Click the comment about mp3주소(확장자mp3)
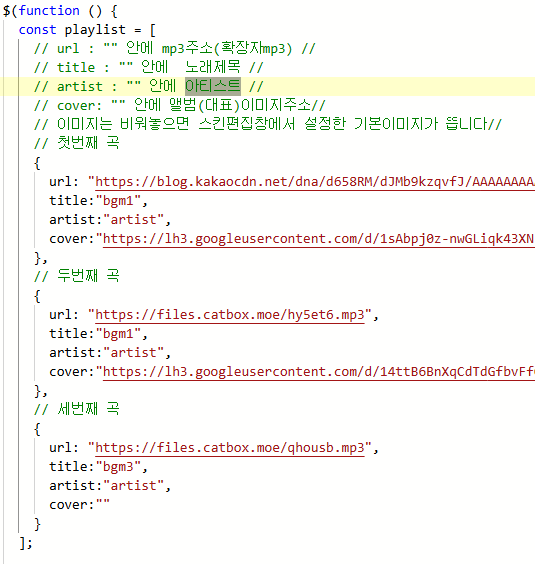 pos(175,49)
